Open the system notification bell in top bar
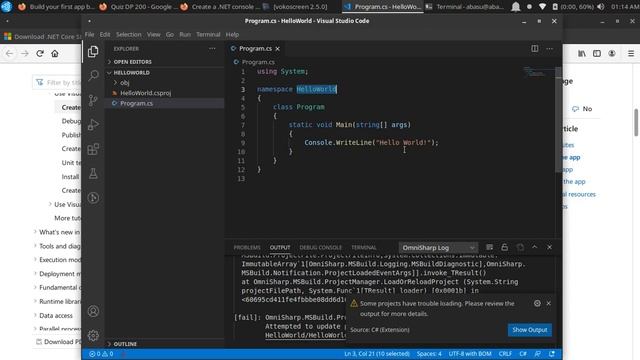Screen dimensions: 640x360 pyautogui.click(x=516, y=7)
